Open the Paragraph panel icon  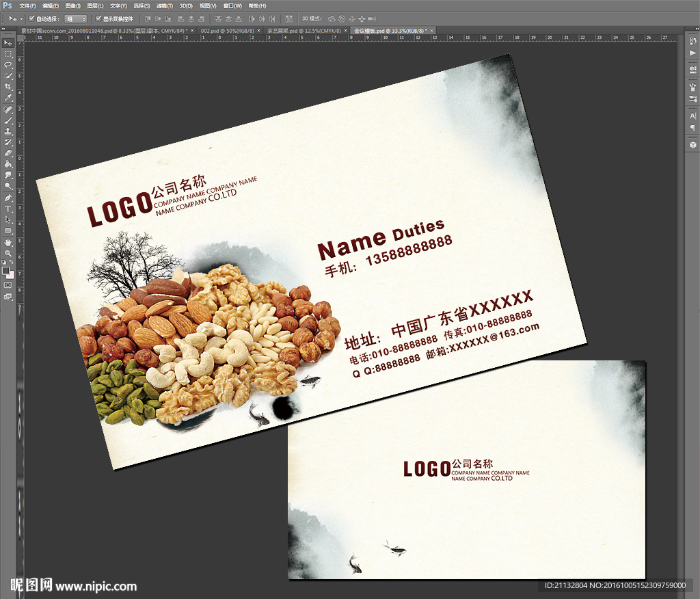(x=693, y=127)
